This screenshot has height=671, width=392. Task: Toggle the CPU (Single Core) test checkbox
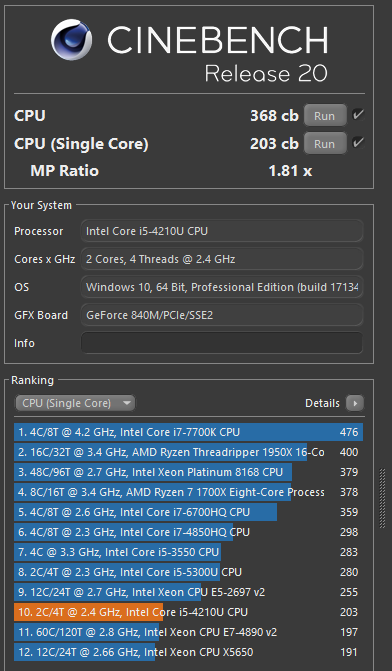[358, 143]
